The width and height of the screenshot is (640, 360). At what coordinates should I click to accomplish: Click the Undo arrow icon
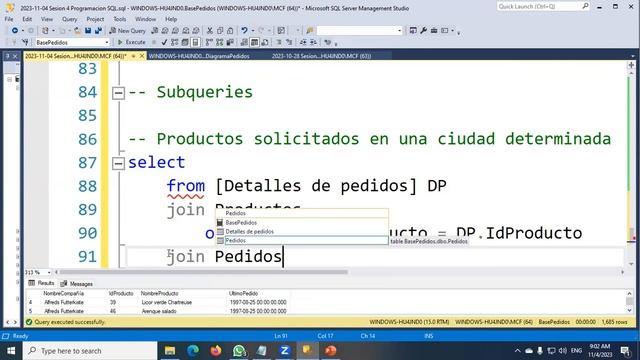(244, 31)
